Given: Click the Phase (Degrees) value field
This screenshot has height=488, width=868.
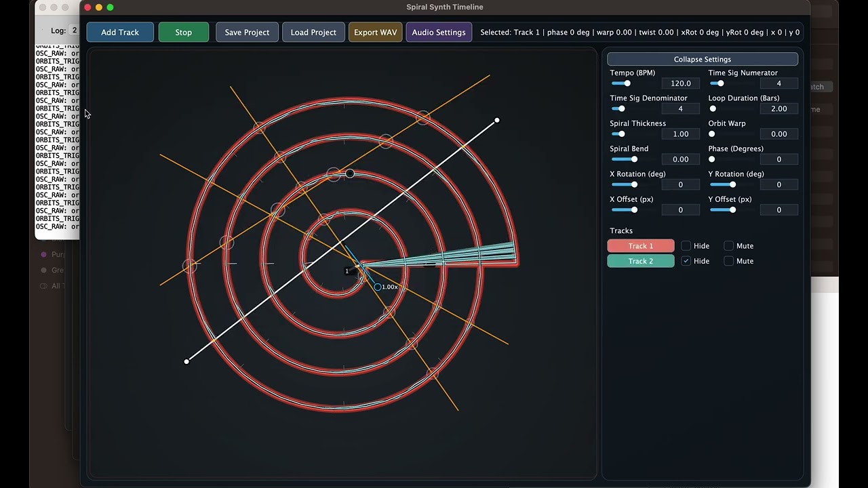Looking at the screenshot, I should pyautogui.click(x=778, y=159).
